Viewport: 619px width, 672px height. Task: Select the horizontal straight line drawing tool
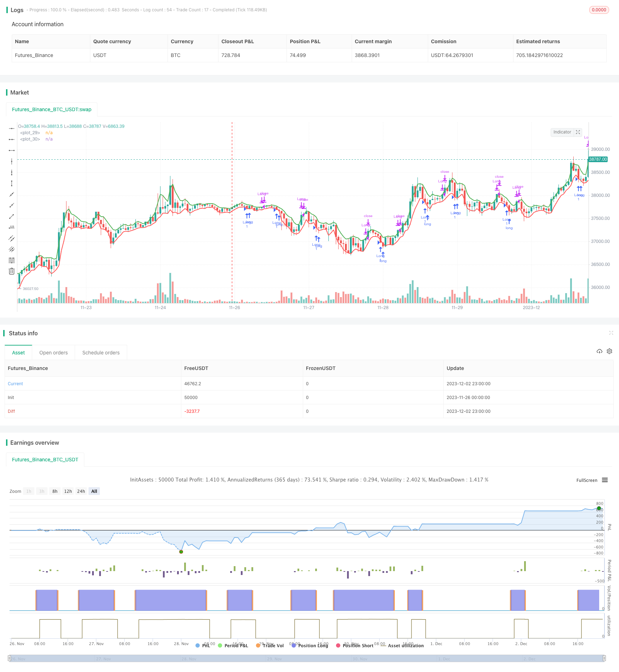12,128
